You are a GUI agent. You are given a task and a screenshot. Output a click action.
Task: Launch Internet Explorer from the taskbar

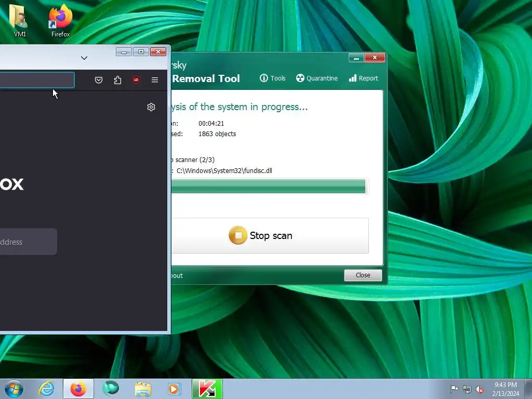[x=46, y=389]
